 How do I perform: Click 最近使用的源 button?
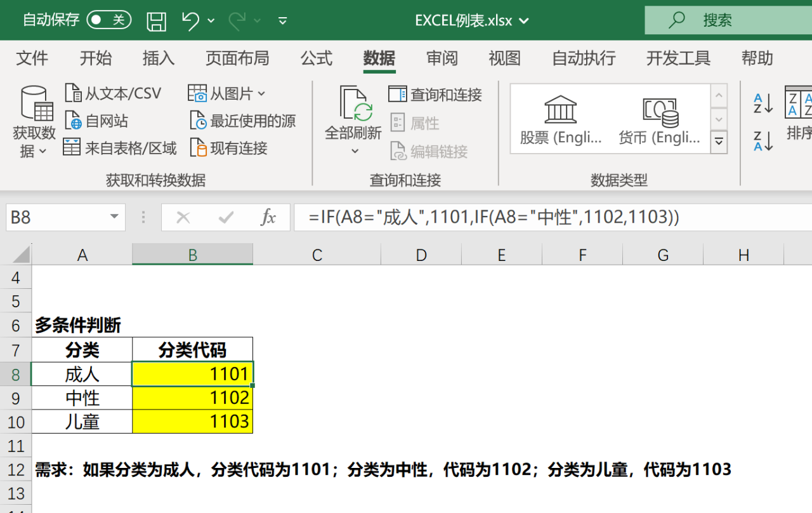(x=243, y=121)
